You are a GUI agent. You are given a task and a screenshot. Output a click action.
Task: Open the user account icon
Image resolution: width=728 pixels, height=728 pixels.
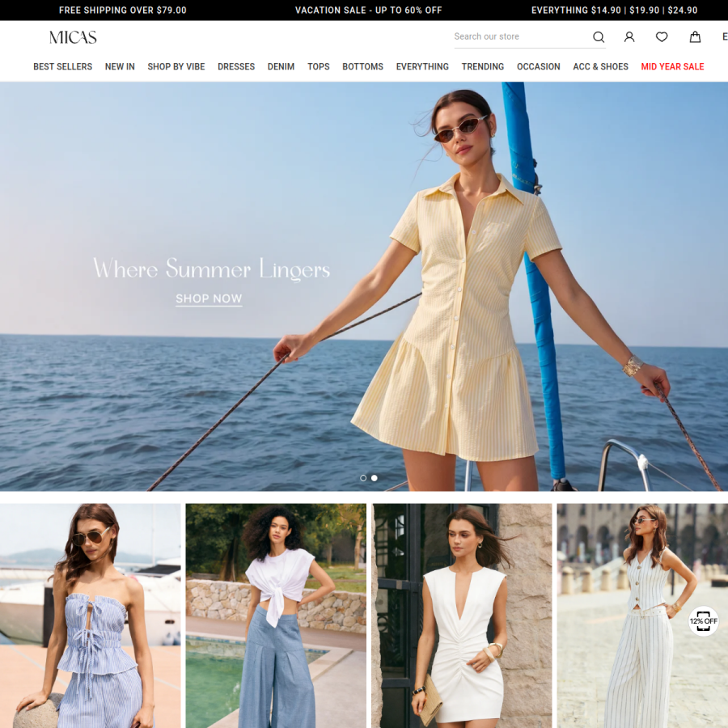click(629, 36)
